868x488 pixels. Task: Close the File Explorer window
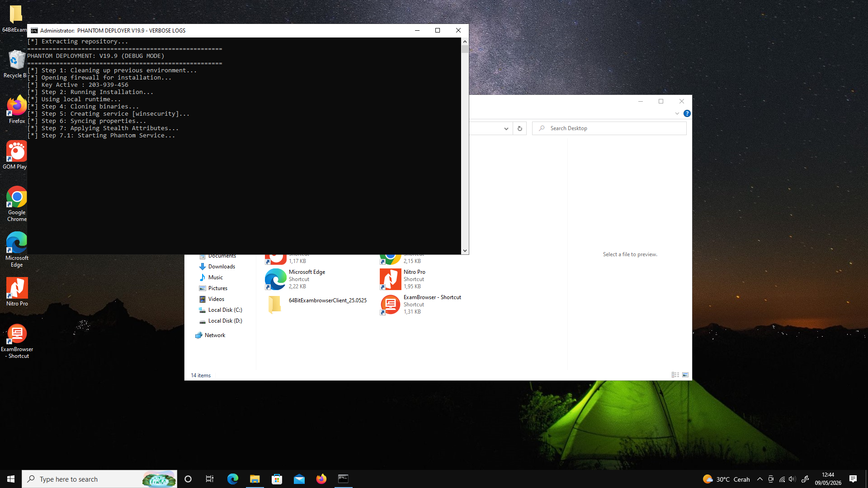point(682,101)
